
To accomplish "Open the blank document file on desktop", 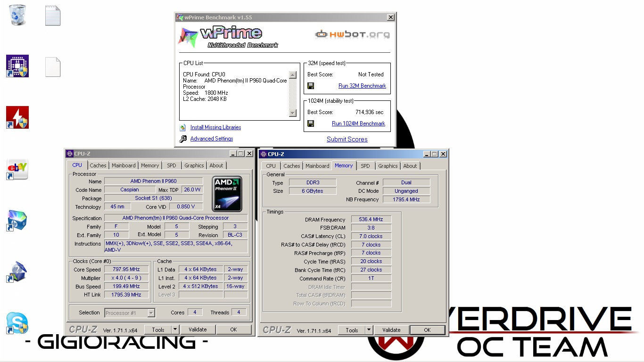I will click(x=53, y=67).
